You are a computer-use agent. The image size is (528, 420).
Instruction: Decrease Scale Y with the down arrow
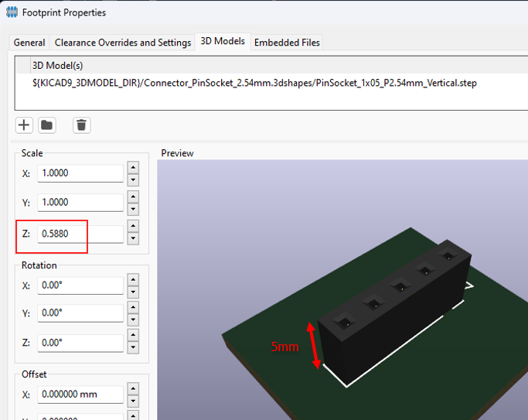pos(133,210)
